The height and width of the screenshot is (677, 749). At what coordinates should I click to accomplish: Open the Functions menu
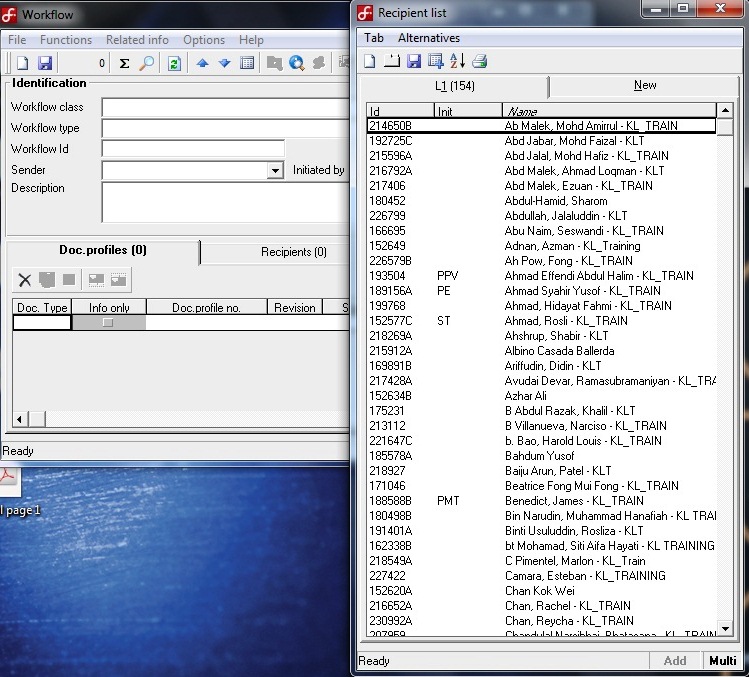point(66,40)
